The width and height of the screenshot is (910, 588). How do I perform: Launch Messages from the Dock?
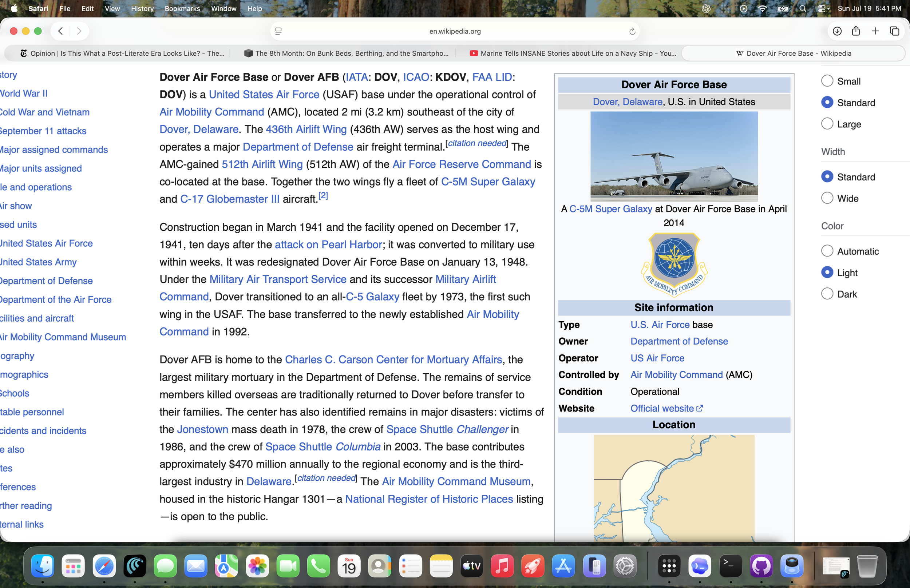[165, 565]
